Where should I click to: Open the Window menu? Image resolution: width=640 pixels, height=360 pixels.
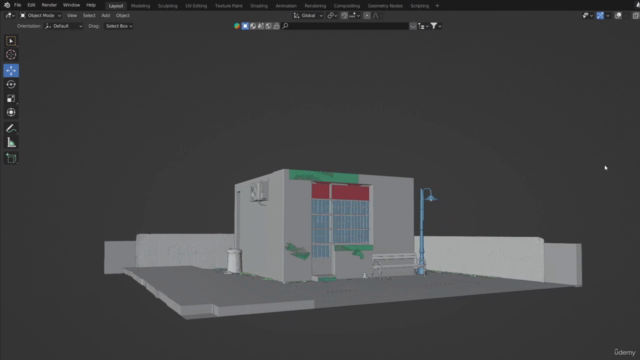(x=71, y=5)
